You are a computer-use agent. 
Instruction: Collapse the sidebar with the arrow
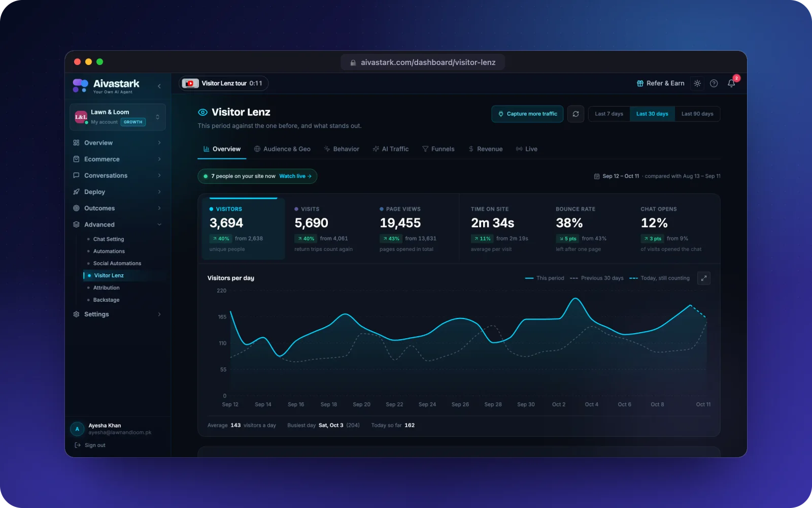pos(159,86)
